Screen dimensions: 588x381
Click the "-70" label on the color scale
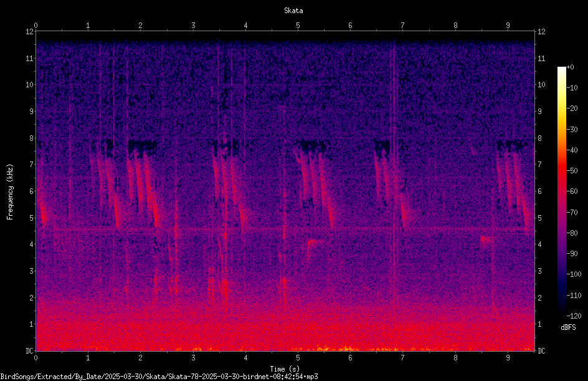pyautogui.click(x=572, y=213)
